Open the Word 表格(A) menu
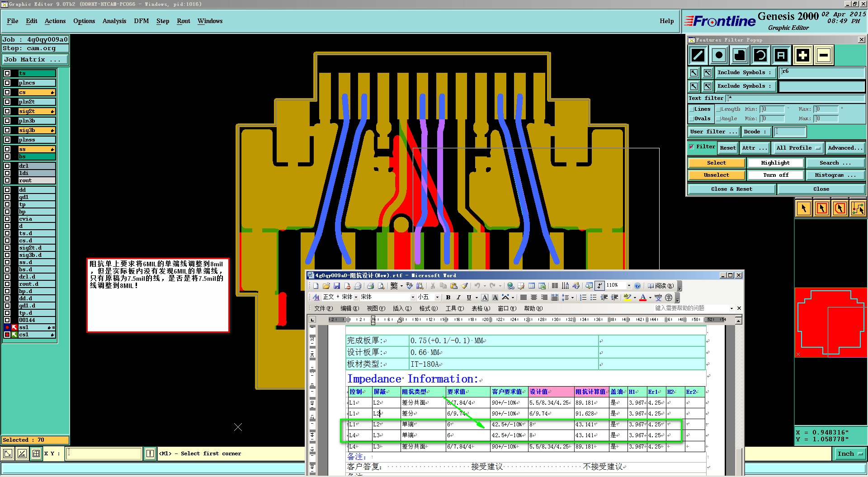 click(481, 308)
